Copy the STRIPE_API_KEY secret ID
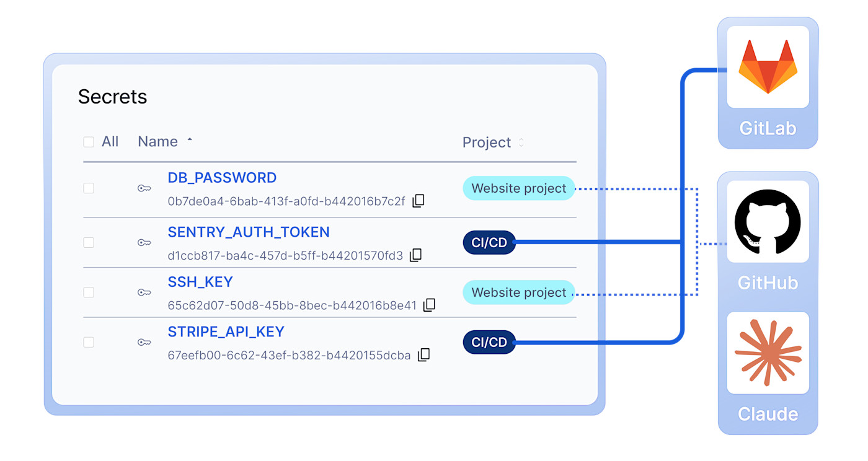 pos(424,355)
